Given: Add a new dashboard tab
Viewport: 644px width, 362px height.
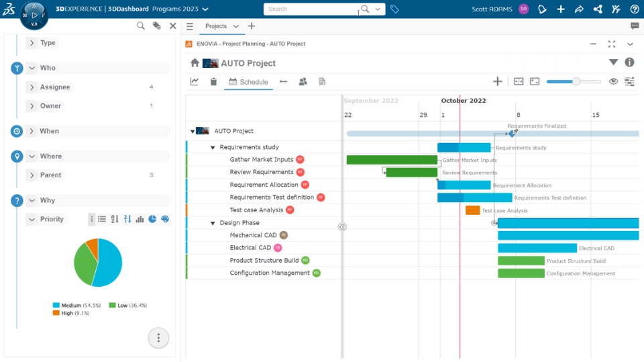Looking at the screenshot, I should click(252, 26).
